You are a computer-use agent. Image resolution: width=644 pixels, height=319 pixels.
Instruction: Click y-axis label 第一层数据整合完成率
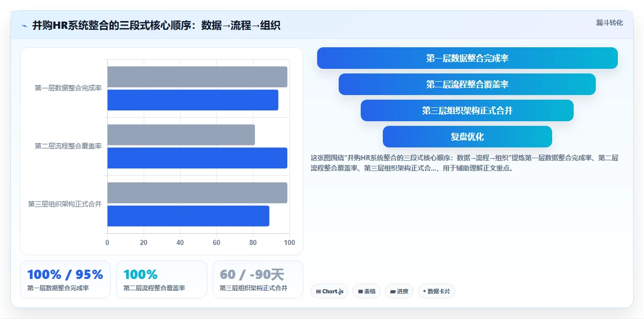[x=68, y=88]
